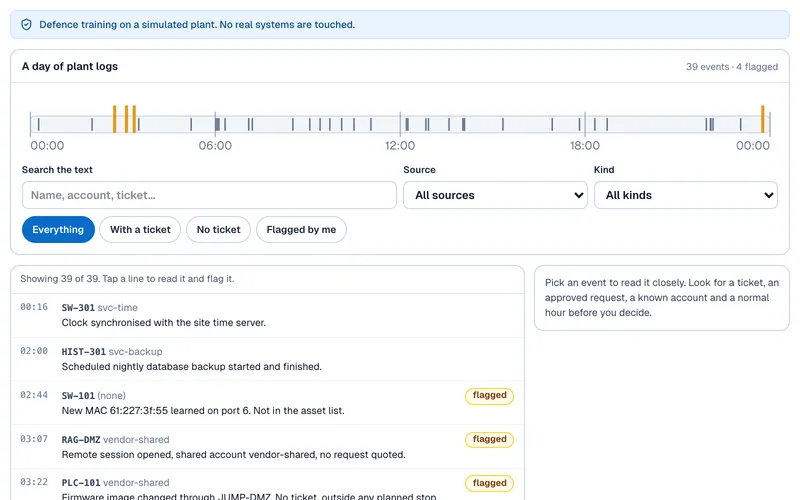Open the All sources dropdown
The width and height of the screenshot is (800, 500).
pyautogui.click(x=495, y=195)
